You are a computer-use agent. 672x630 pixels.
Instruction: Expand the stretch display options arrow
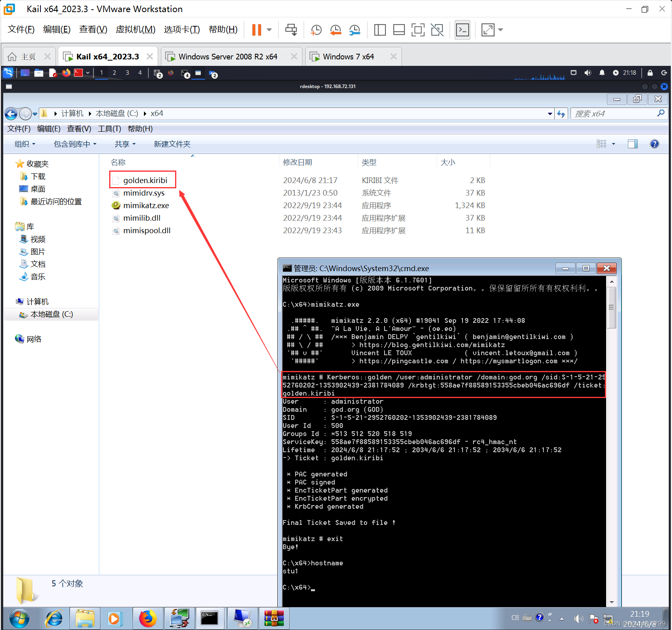501,29
